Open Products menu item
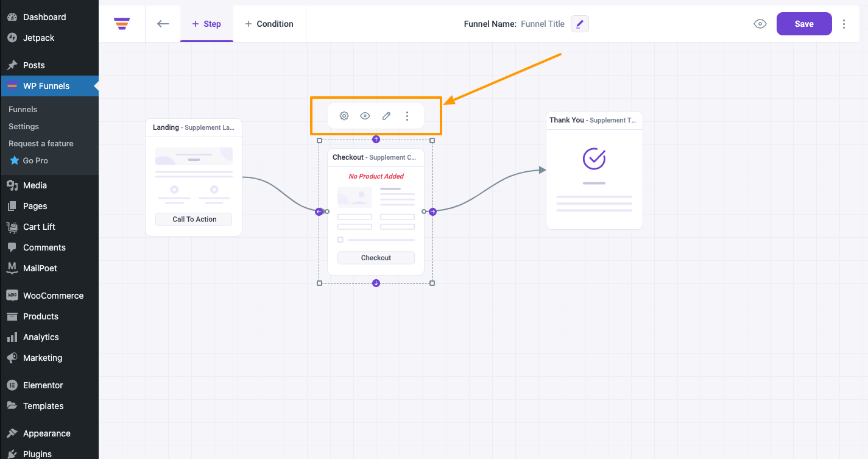The image size is (868, 459). coord(49,316)
